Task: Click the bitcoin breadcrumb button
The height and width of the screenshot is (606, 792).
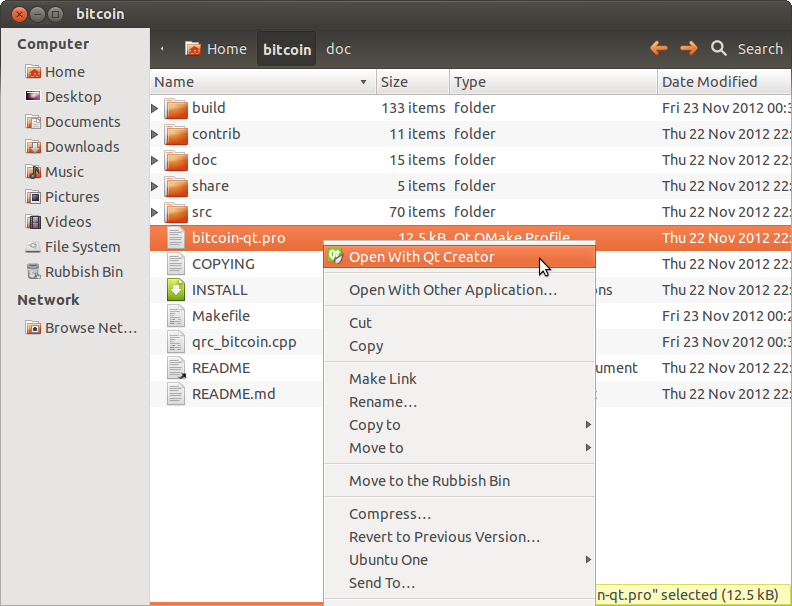Action: [x=287, y=49]
